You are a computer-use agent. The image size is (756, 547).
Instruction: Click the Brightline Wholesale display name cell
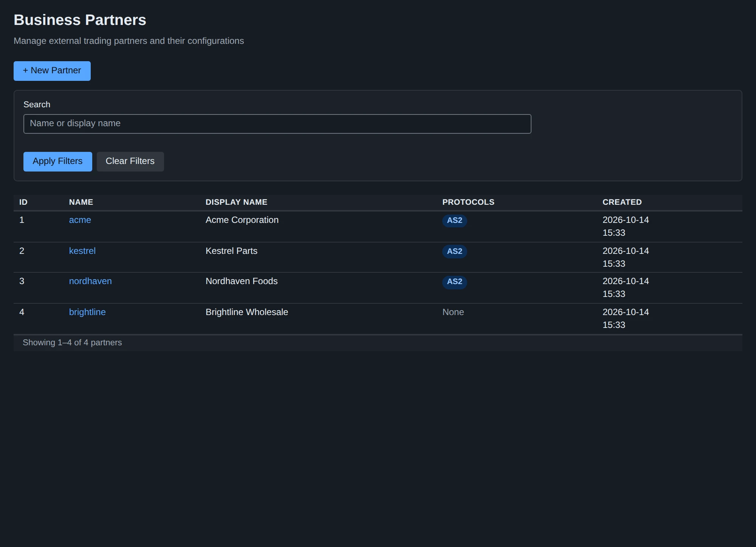click(246, 312)
